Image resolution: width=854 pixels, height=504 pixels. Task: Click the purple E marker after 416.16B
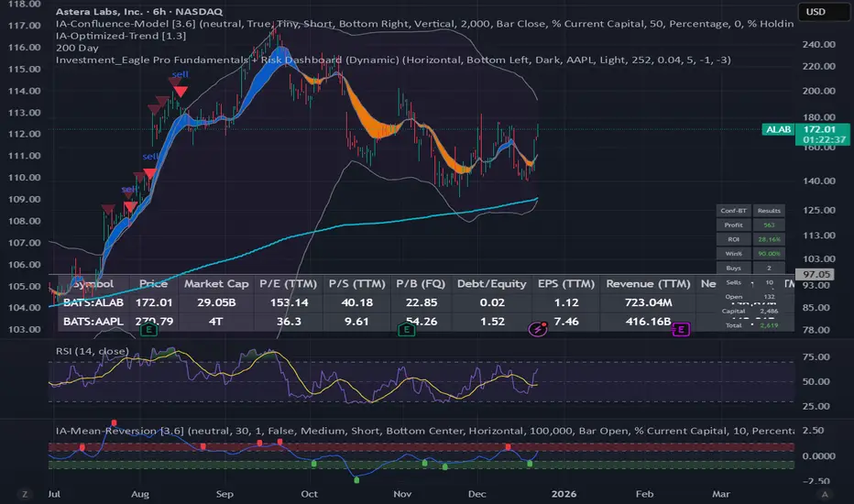(681, 329)
